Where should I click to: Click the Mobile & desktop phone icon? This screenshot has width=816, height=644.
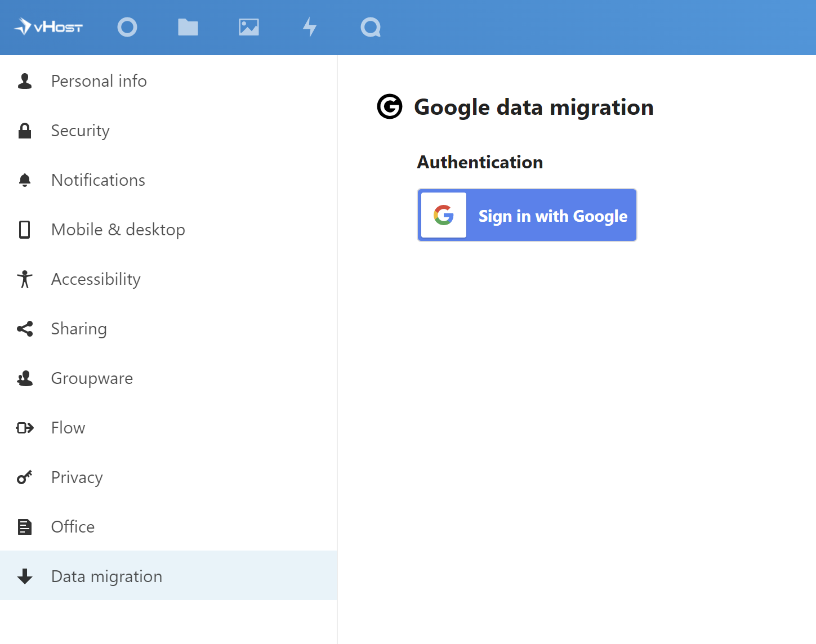pos(24,229)
